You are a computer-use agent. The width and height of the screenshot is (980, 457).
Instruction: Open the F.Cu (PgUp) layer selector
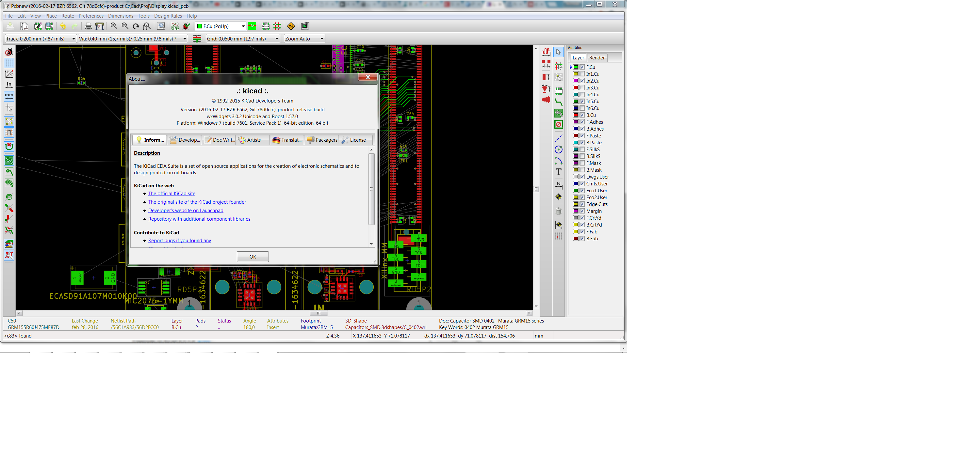[x=220, y=26]
